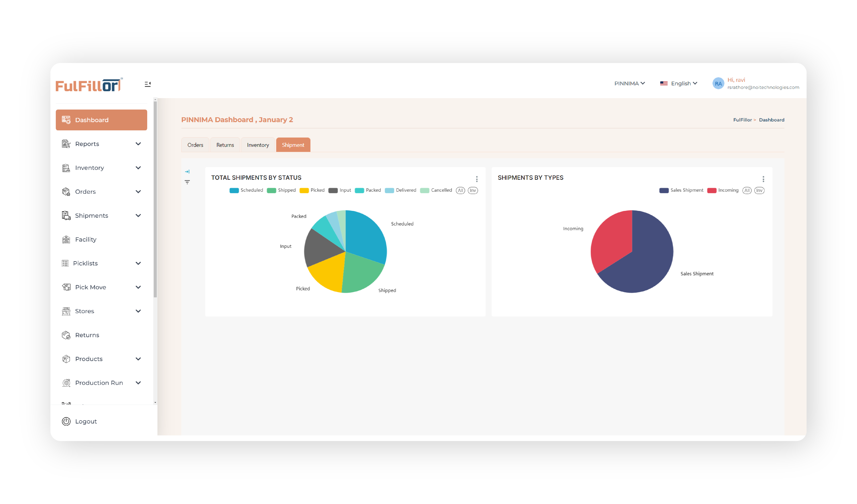Collapse the sidebar with the hamburger icon
The width and height of the screenshot is (857, 504).
click(x=148, y=84)
